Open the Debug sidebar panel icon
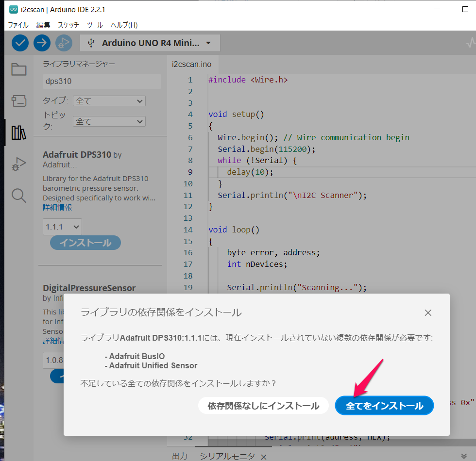The height and width of the screenshot is (461, 476). [19, 164]
